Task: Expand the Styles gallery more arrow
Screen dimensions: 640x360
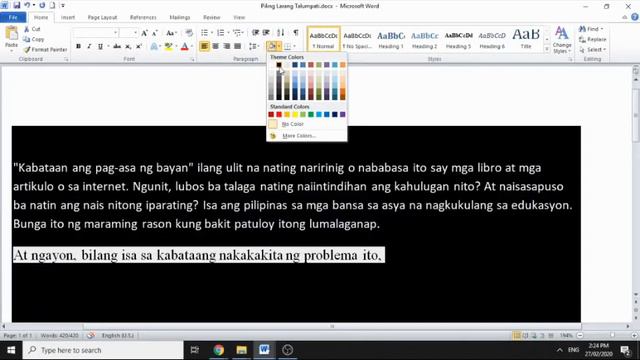Action: 547,49
